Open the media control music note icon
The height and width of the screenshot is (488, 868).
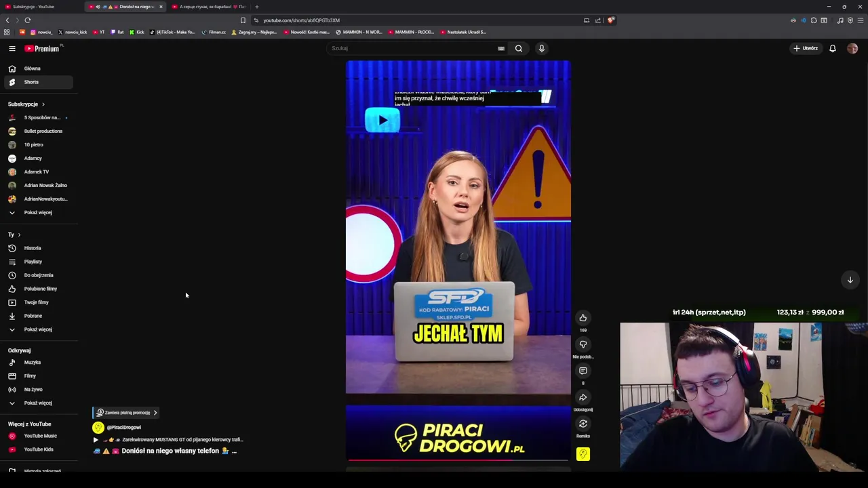point(840,20)
